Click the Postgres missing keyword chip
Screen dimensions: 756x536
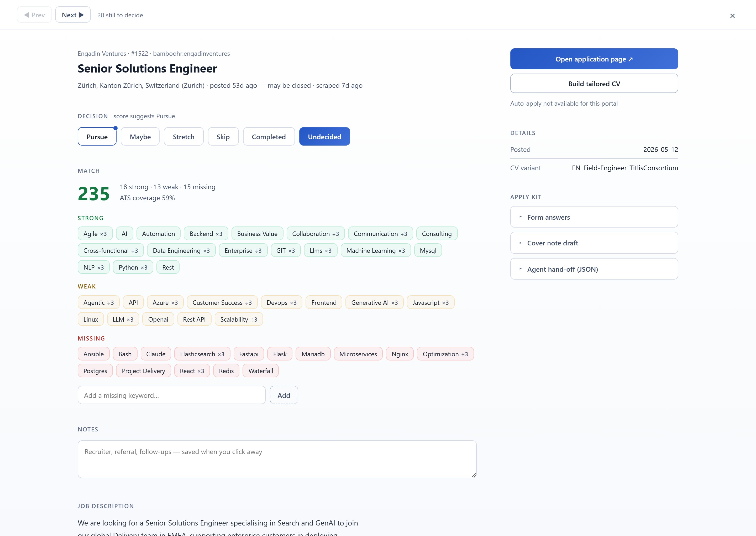(95, 371)
